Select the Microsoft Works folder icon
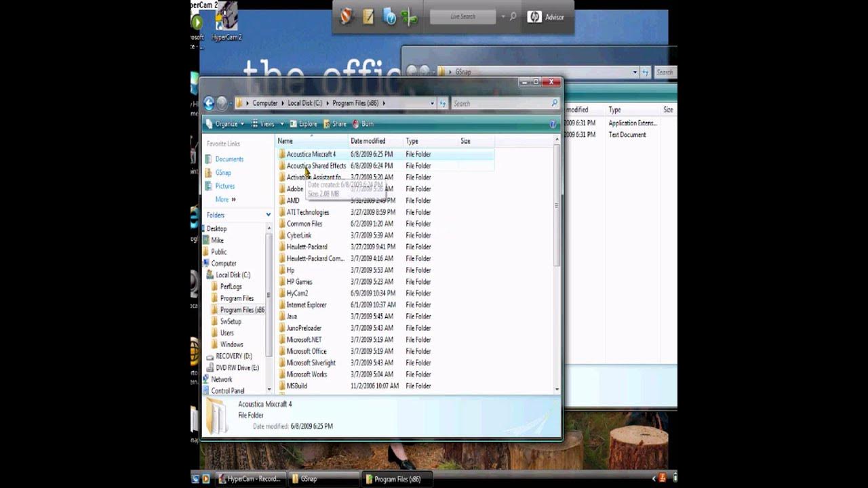Image resolution: width=868 pixels, height=488 pixels. 282,374
